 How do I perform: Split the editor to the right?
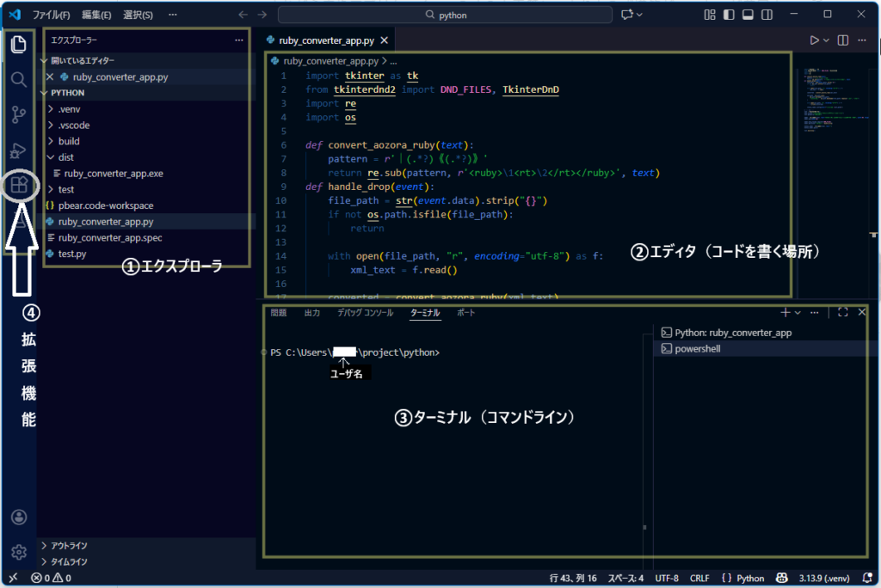coord(843,40)
